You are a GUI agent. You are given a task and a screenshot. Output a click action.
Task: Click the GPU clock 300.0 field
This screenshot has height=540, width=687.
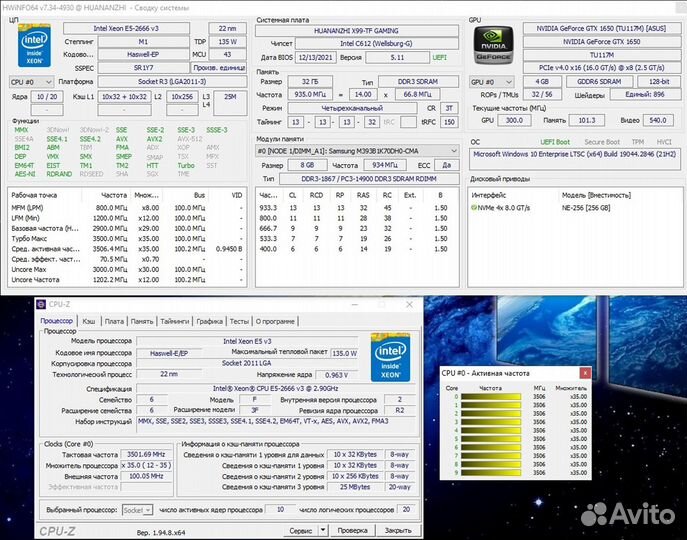tap(514, 120)
